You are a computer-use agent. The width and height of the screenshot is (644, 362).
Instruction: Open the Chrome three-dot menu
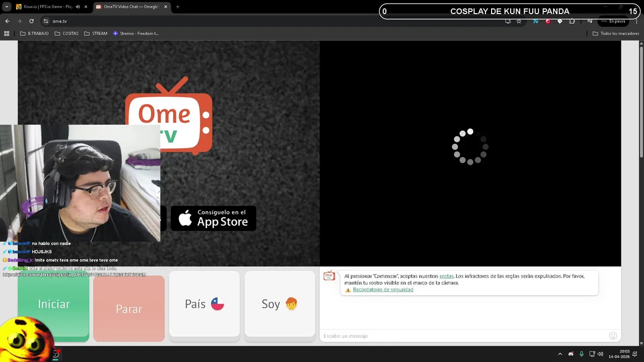(x=637, y=21)
